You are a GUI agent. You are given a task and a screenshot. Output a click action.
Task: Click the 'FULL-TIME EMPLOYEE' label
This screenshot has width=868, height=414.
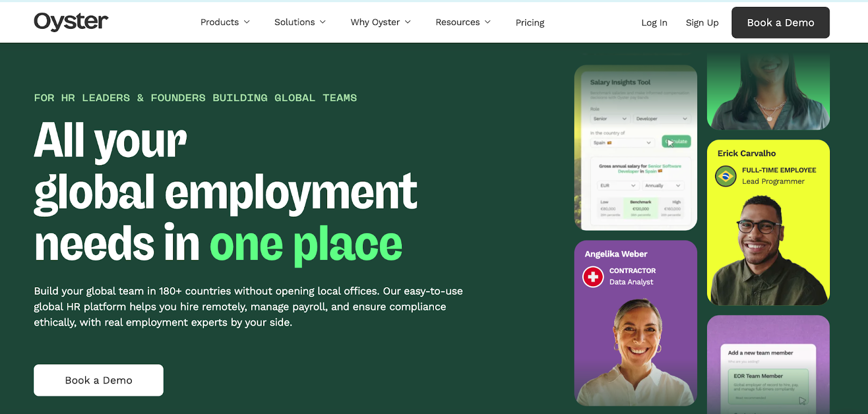pos(779,170)
